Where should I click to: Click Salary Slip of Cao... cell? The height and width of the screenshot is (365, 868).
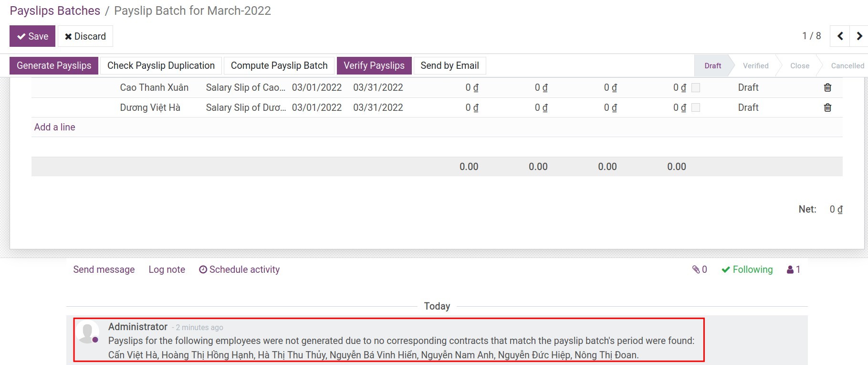(246, 87)
